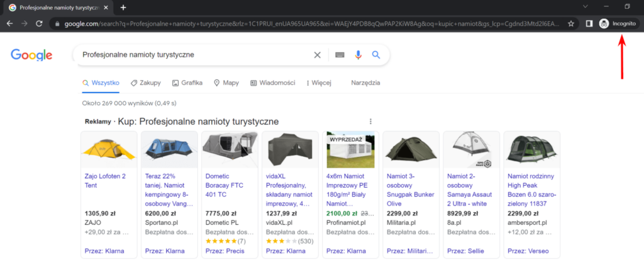Open the WYPRZEDAŻ white tent image

coord(350,150)
